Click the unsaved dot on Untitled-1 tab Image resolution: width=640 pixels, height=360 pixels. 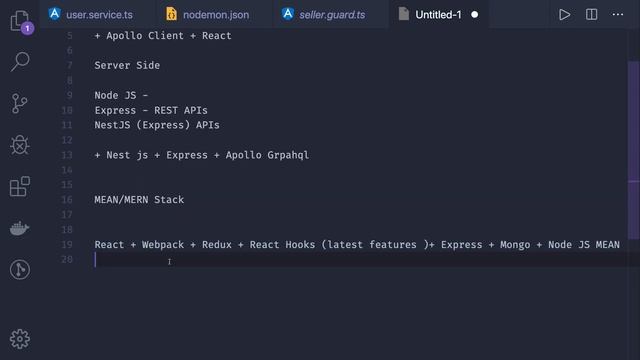[x=474, y=15]
